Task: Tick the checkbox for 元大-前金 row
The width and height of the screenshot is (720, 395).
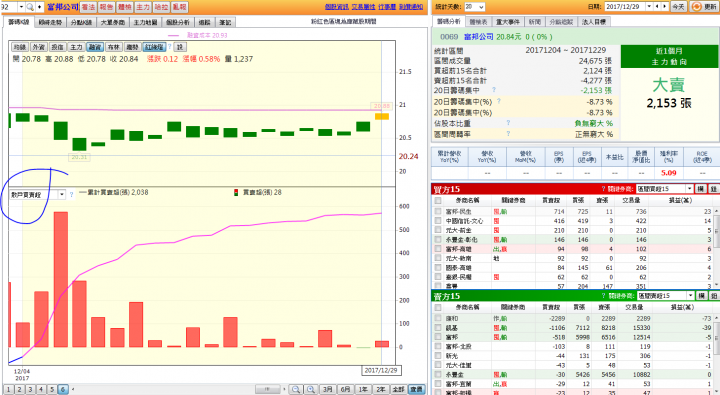Action: tap(438, 230)
